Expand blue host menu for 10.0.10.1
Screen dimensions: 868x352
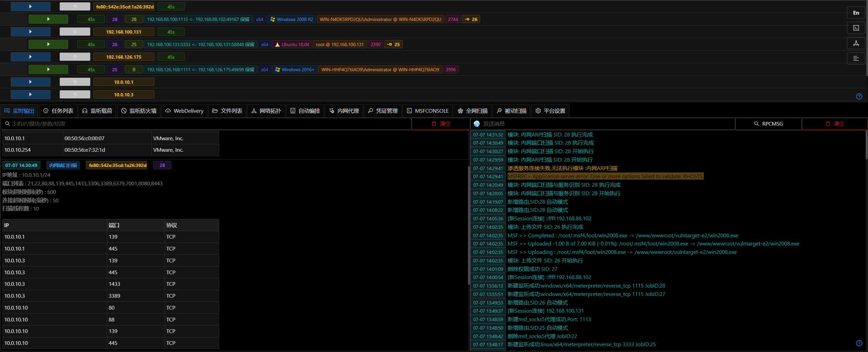[31, 82]
